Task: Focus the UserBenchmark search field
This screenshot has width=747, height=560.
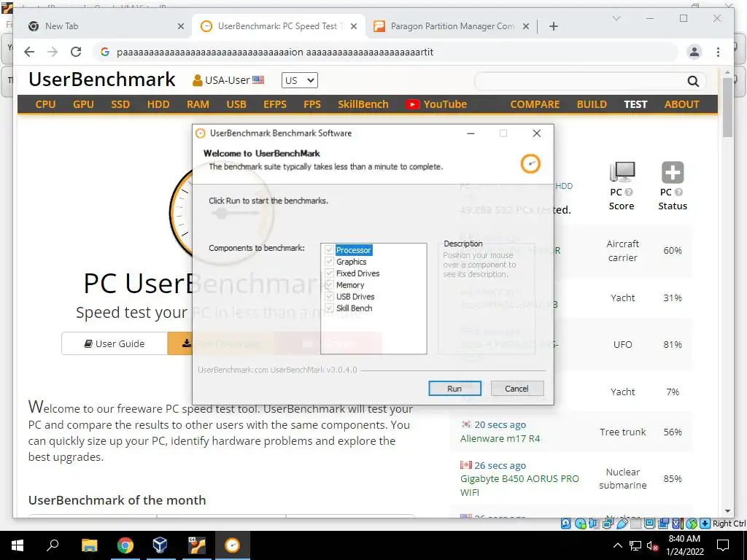Action: coord(580,82)
